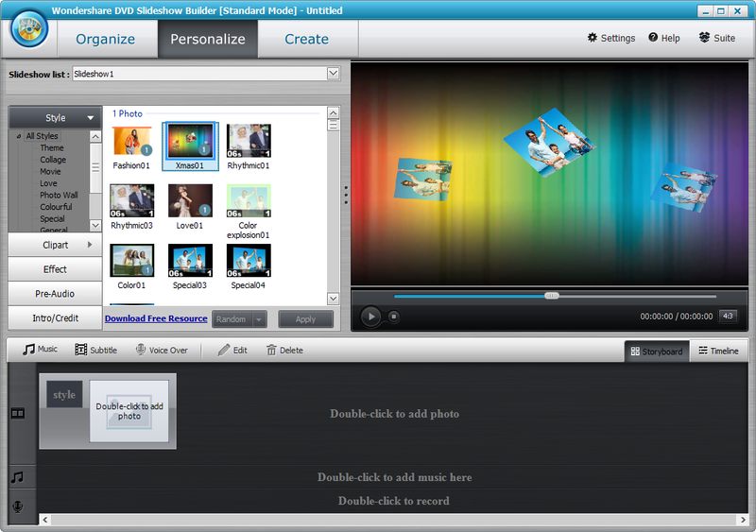Open the Suite option
This screenshot has height=532, width=756.
pyautogui.click(x=717, y=38)
